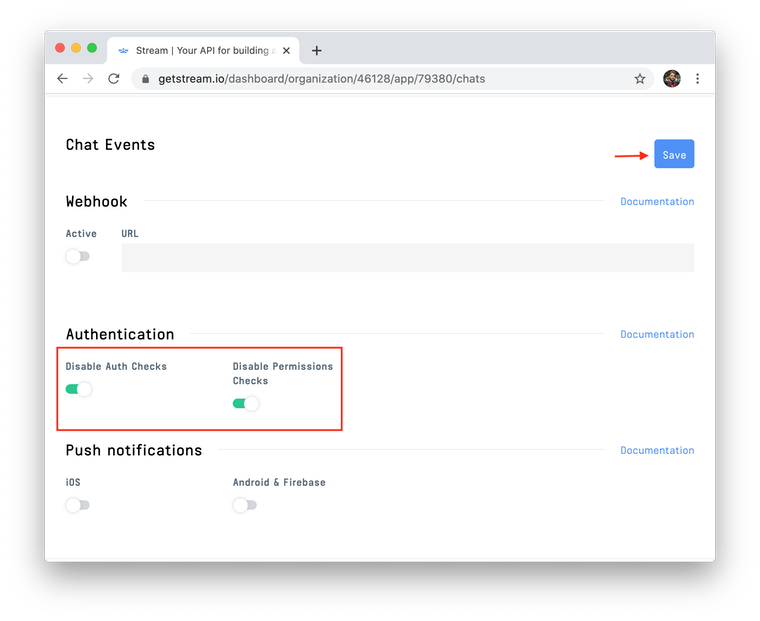Click the Save button

[x=674, y=154]
